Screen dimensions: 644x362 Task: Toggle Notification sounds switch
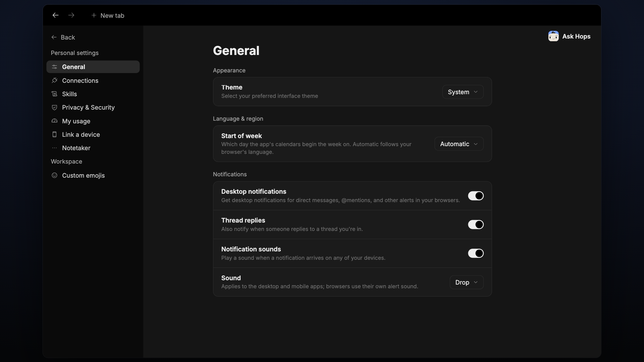click(x=476, y=253)
